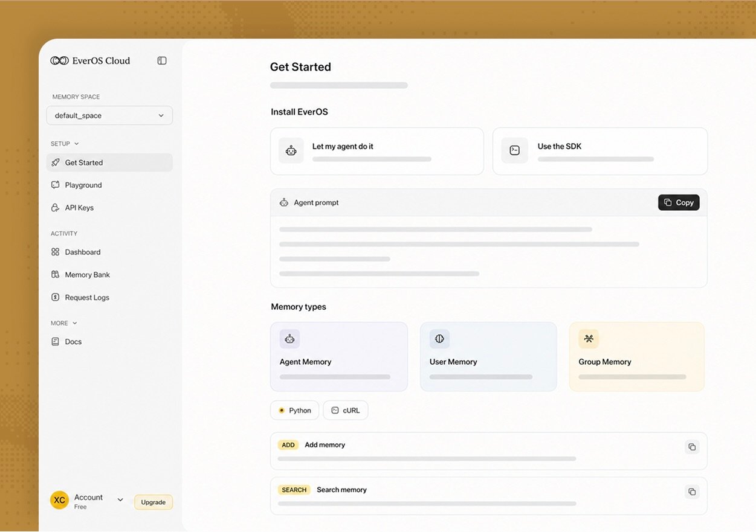This screenshot has height=532, width=756.
Task: Collapse the SETUP section chevron
Action: click(x=76, y=144)
